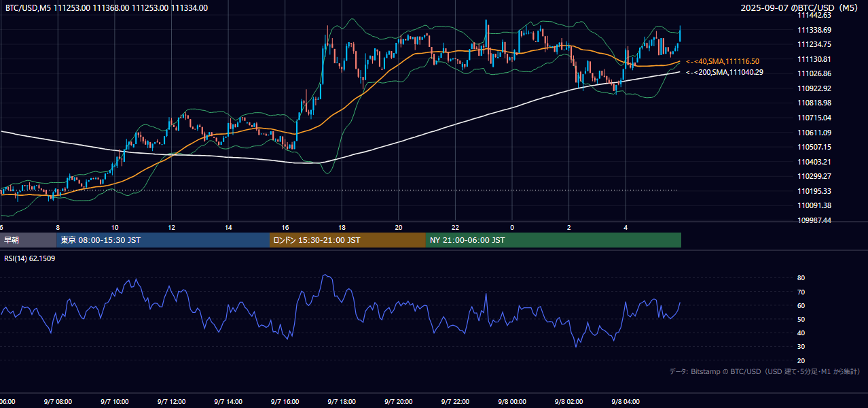The height and width of the screenshot is (408, 868).
Task: Click the 9/7 20:00 date axis label
Action: point(399,402)
